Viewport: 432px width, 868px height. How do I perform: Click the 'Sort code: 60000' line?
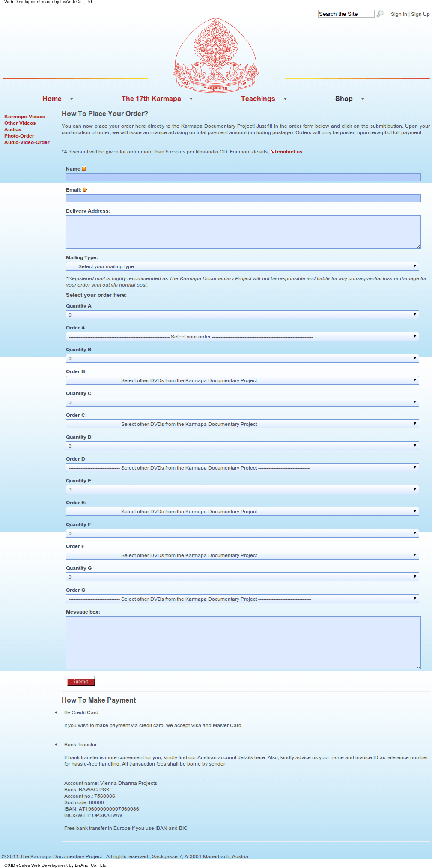pyautogui.click(x=84, y=802)
